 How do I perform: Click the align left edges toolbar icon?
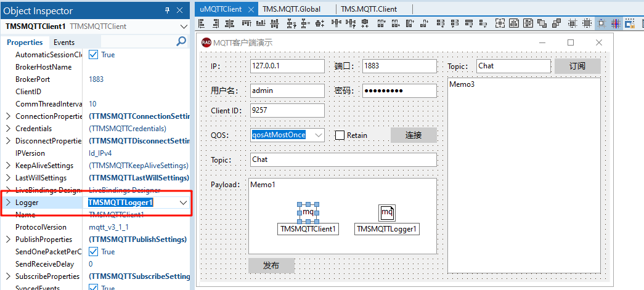pyautogui.click(x=201, y=23)
